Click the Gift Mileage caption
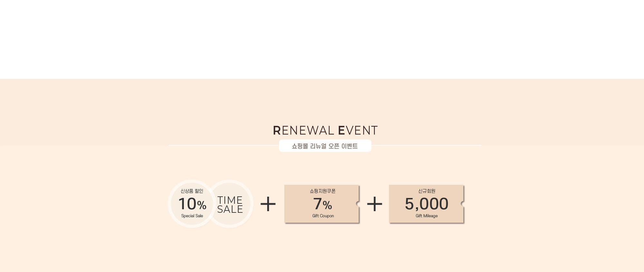This screenshot has width=644, height=272. click(x=427, y=216)
